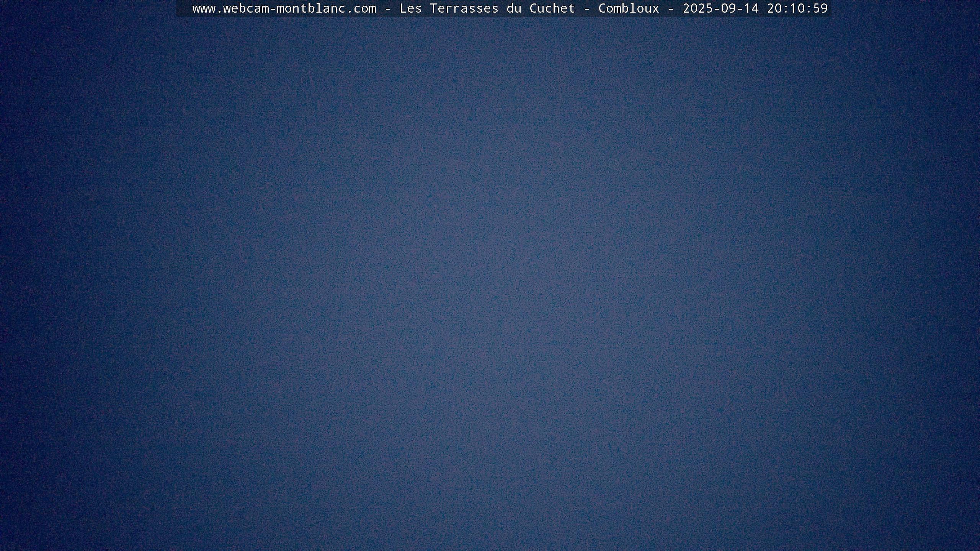Image resolution: width=980 pixels, height=551 pixels.
Task: Click the dash before Les Terrasses
Action: (388, 8)
